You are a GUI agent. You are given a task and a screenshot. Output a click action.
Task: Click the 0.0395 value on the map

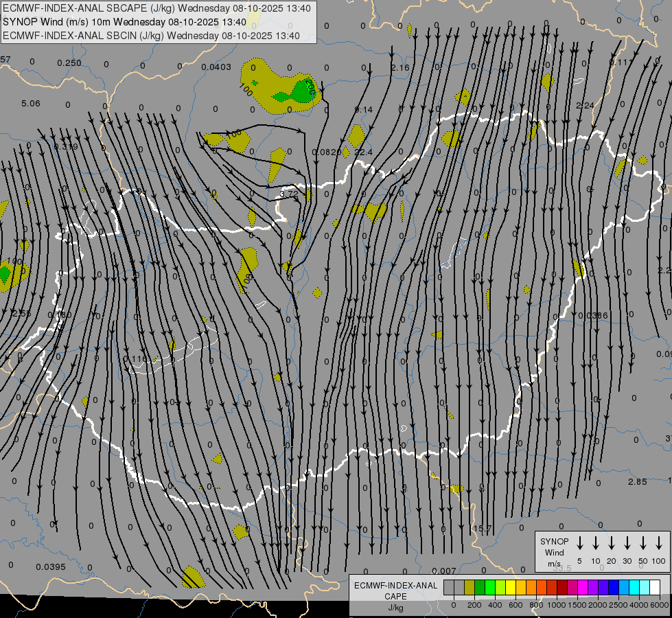pos(51,567)
